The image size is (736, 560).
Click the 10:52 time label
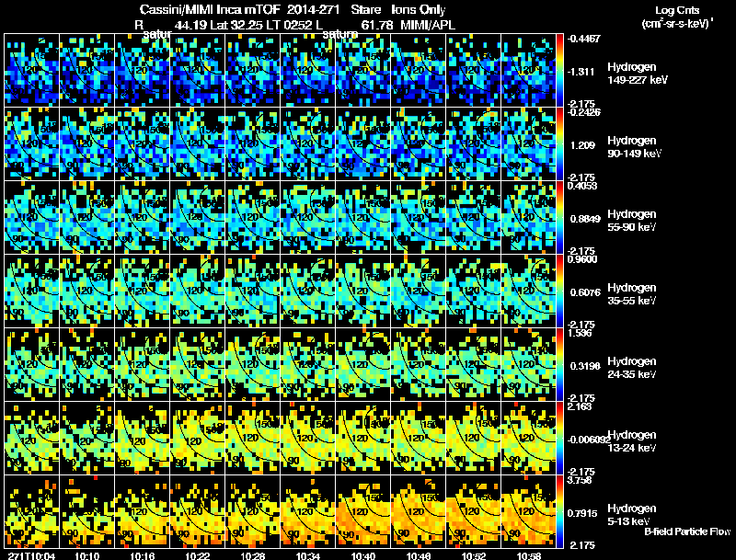click(474, 555)
